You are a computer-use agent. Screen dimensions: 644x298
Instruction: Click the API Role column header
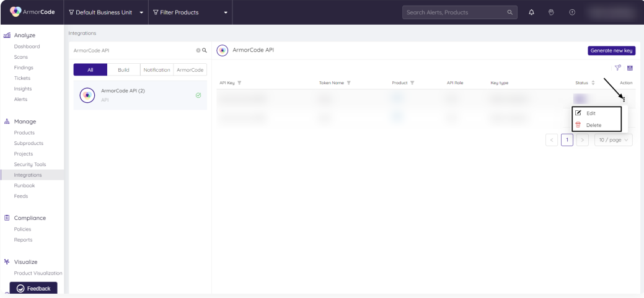pos(455,83)
